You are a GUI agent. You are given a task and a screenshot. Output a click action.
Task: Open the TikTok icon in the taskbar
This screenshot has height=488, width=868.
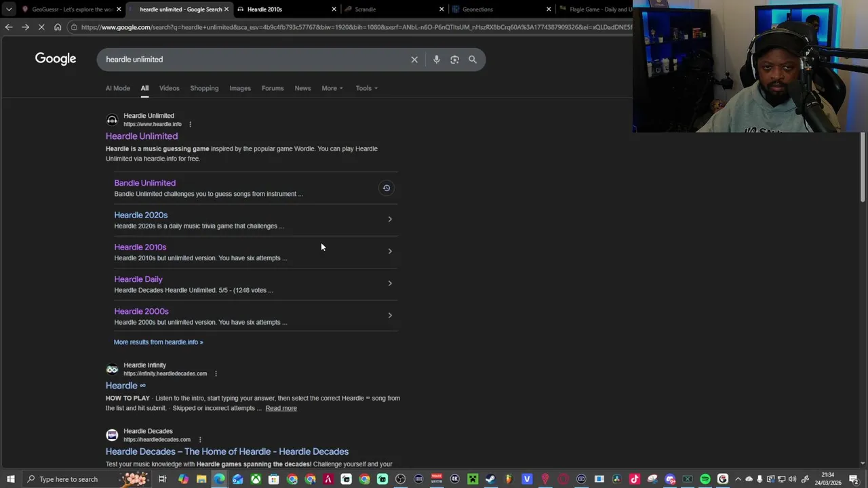635,479
